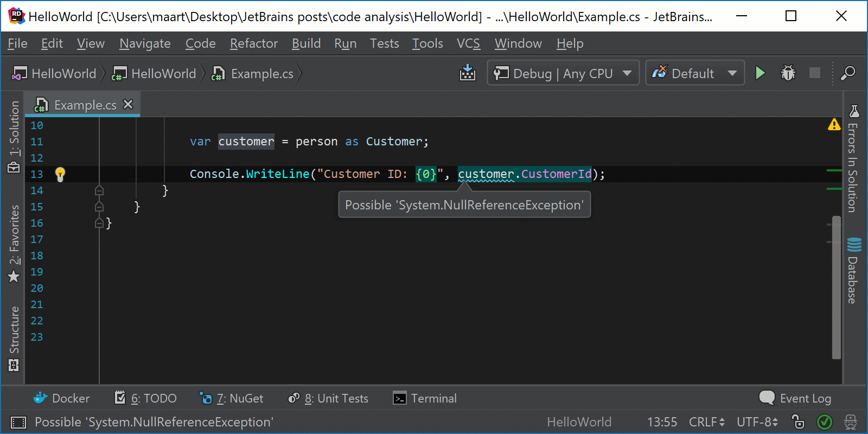Image resolution: width=868 pixels, height=434 pixels.
Task: Click the yellow lightbulb quick-fix icon
Action: coord(60,174)
